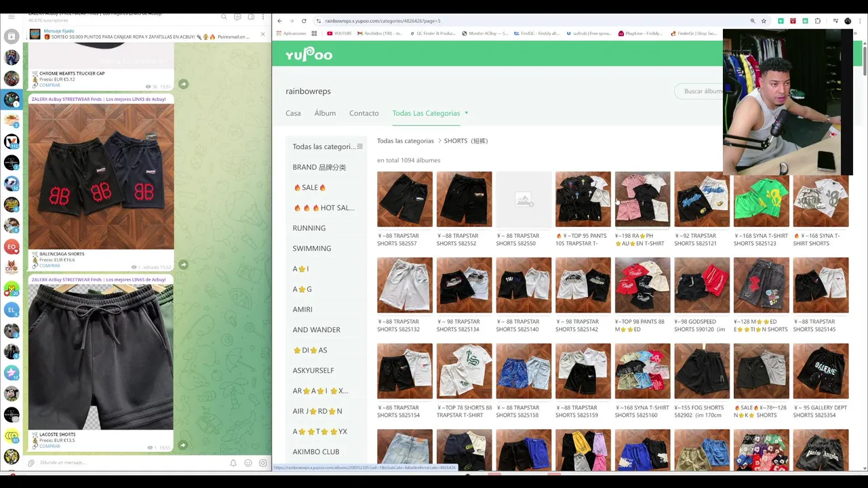Open Balenciaga shorts photo in Telegram

point(101,177)
